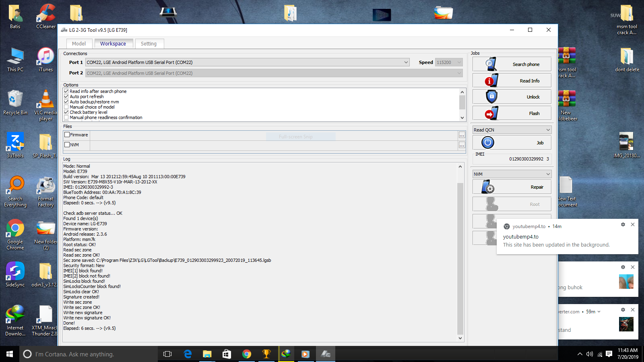644x362 pixels.
Task: Browse for a Firmware file
Action: tap(462, 135)
